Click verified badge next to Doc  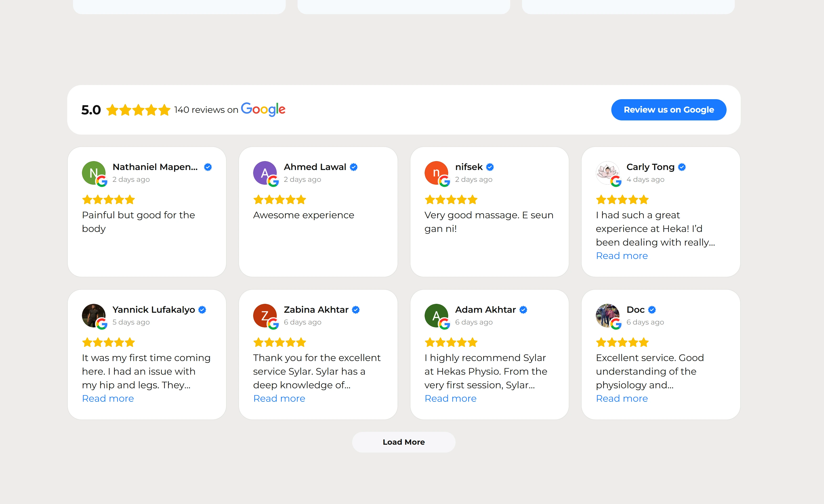point(652,310)
